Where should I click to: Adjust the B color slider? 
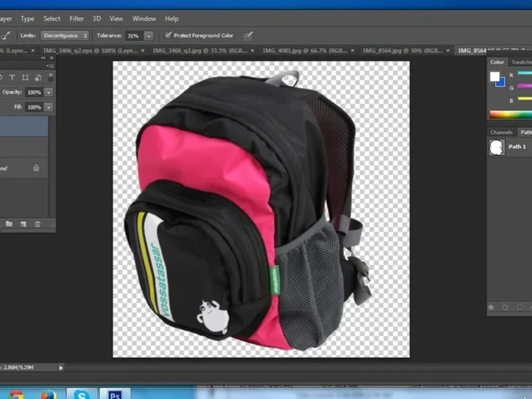525,99
